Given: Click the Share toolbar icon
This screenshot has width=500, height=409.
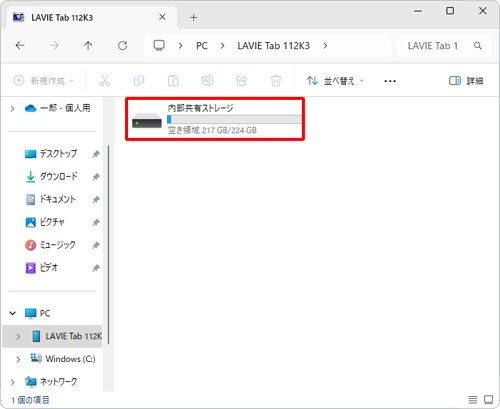Looking at the screenshot, I should pyautogui.click(x=242, y=81).
